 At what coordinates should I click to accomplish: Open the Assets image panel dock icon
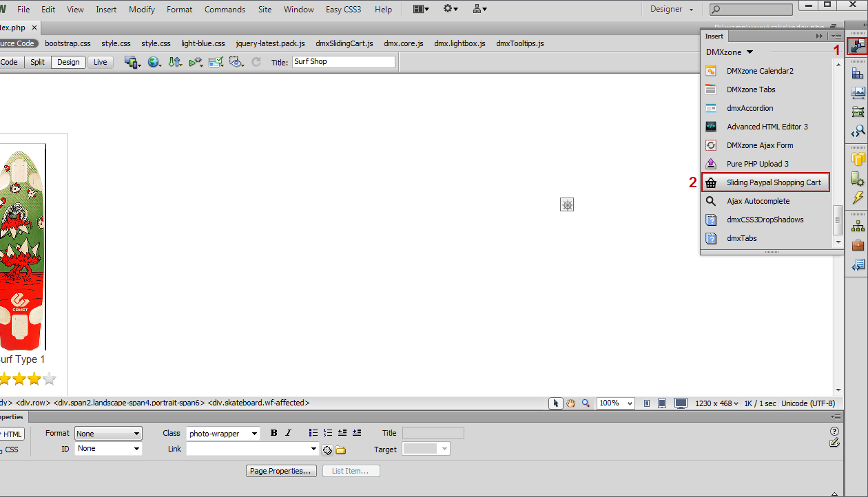pos(858,92)
